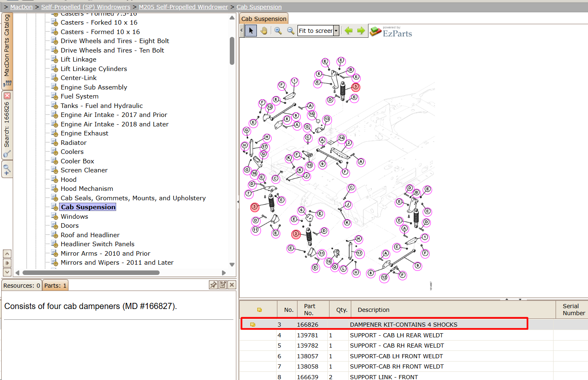
Task: Open the edit note icon
Action: tap(222, 285)
